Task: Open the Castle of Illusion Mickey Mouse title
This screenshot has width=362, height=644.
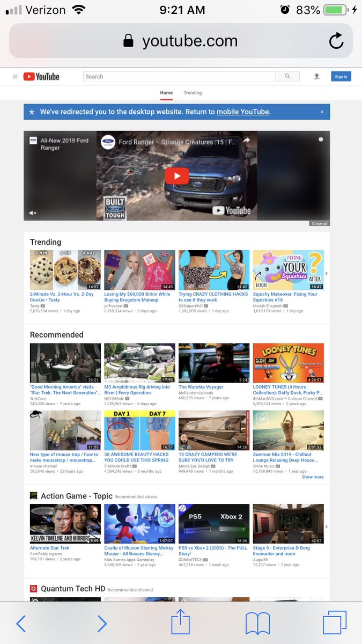Action: point(139,551)
